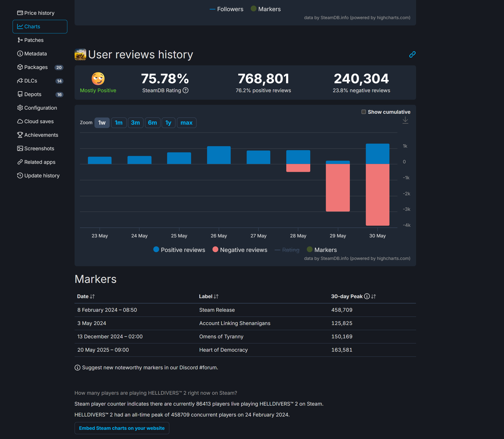Click the Screenshots image icon
The height and width of the screenshot is (439, 504).
pos(20,148)
